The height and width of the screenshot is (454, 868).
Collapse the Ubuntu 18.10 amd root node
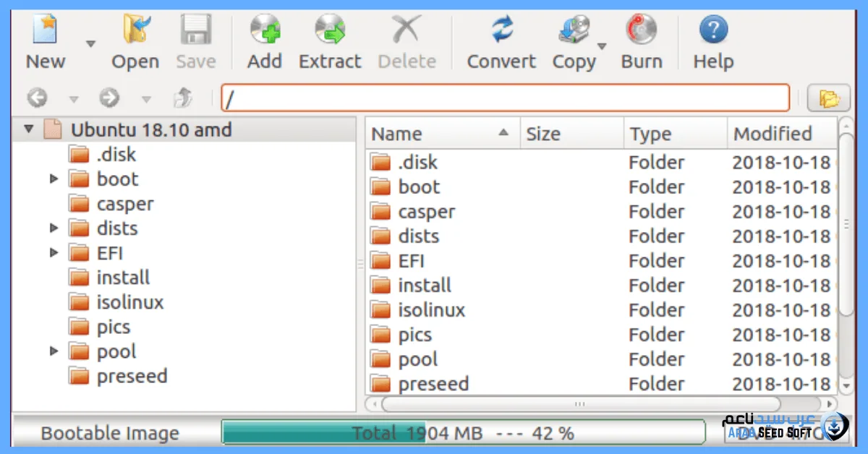click(29, 130)
